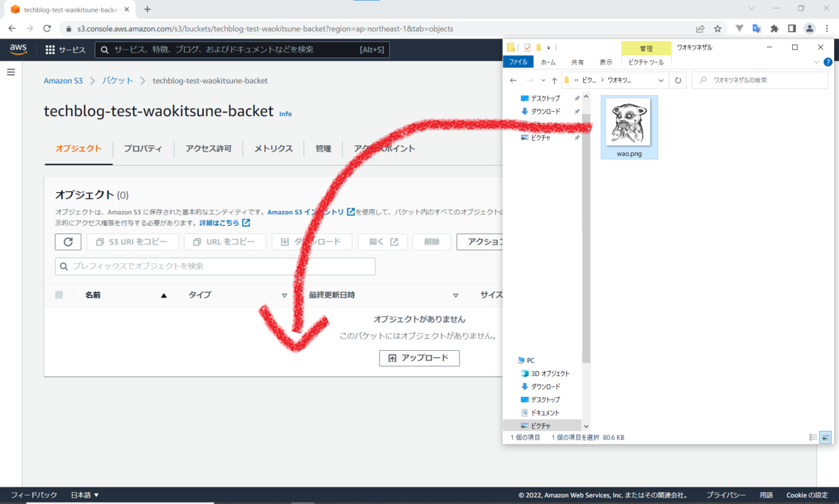The image size is (839, 504).
Task: Expand the Explorer ribbon chevron
Action: [x=817, y=62]
